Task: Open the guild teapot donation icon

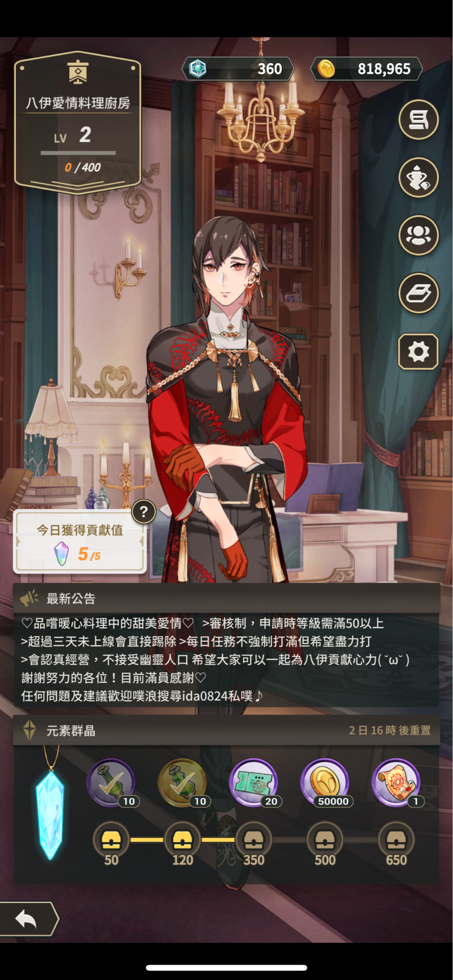Action: pos(418,178)
